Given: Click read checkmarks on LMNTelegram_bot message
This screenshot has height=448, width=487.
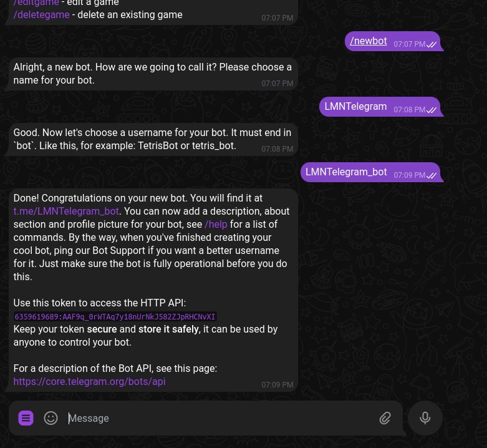Looking at the screenshot, I should pos(432,175).
